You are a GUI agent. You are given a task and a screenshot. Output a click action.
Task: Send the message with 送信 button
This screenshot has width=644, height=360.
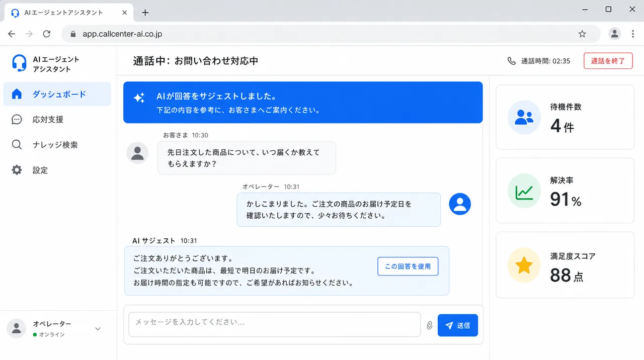pos(458,325)
